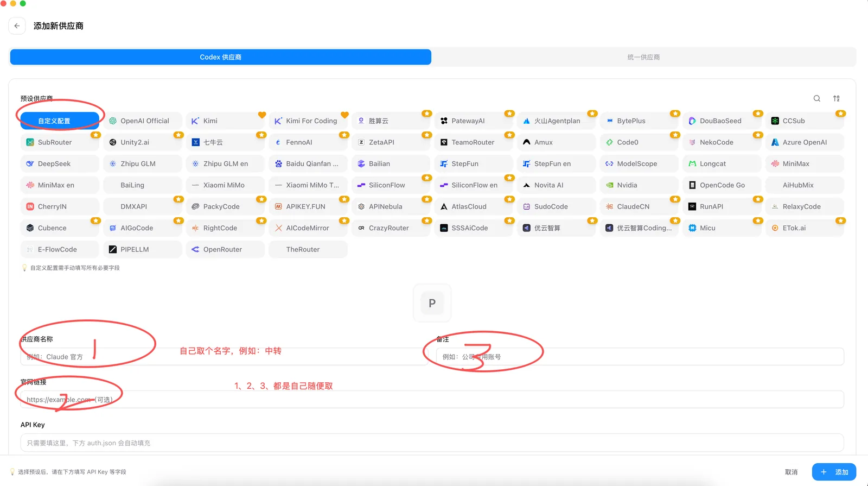Select the Micu preset
Viewport: 868px width, 486px height.
click(722, 228)
